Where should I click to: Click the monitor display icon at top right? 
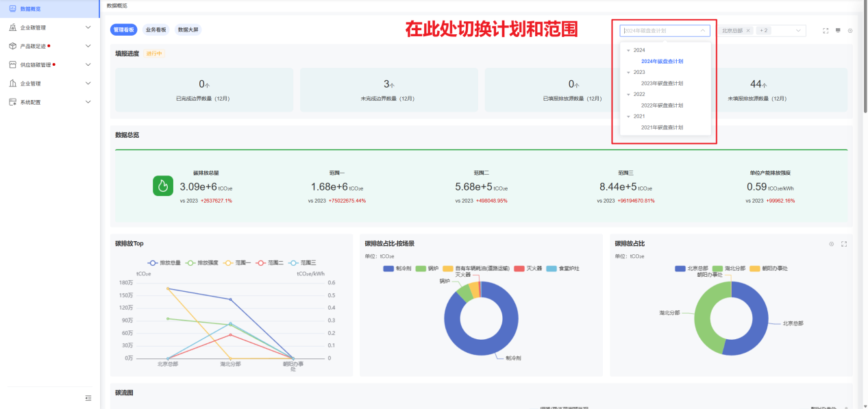838,30
